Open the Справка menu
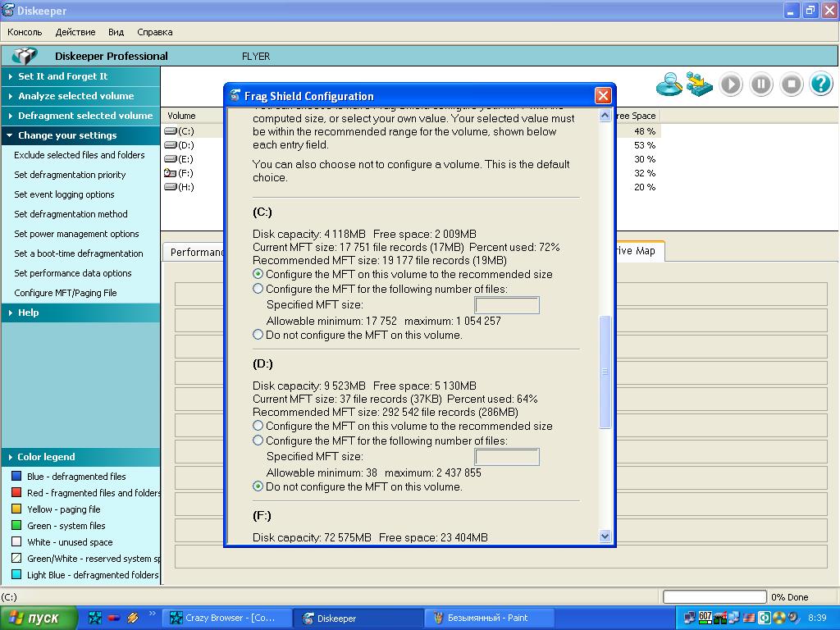 click(x=155, y=32)
